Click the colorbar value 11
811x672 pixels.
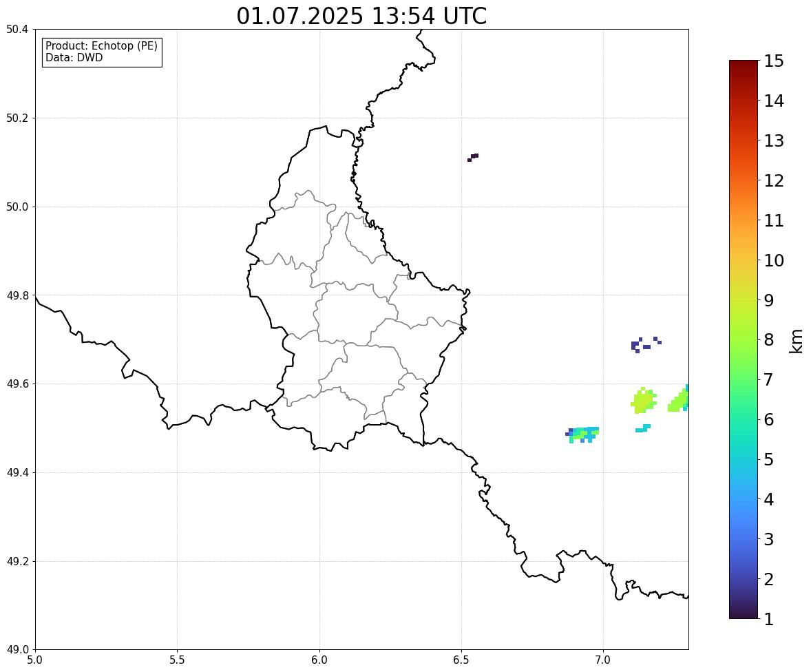pos(774,220)
